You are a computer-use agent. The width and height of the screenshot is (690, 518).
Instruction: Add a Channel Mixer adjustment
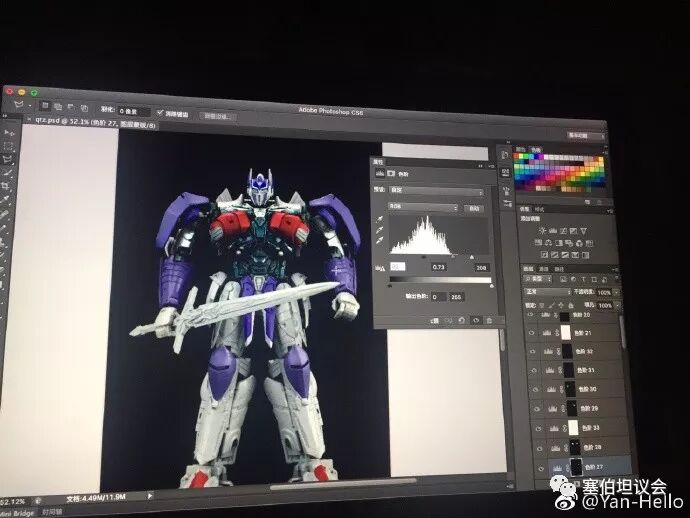coord(580,243)
